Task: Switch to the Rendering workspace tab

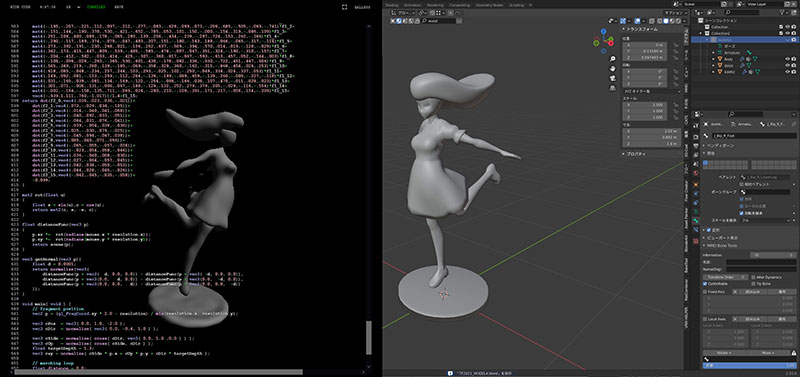Action: coord(436,5)
